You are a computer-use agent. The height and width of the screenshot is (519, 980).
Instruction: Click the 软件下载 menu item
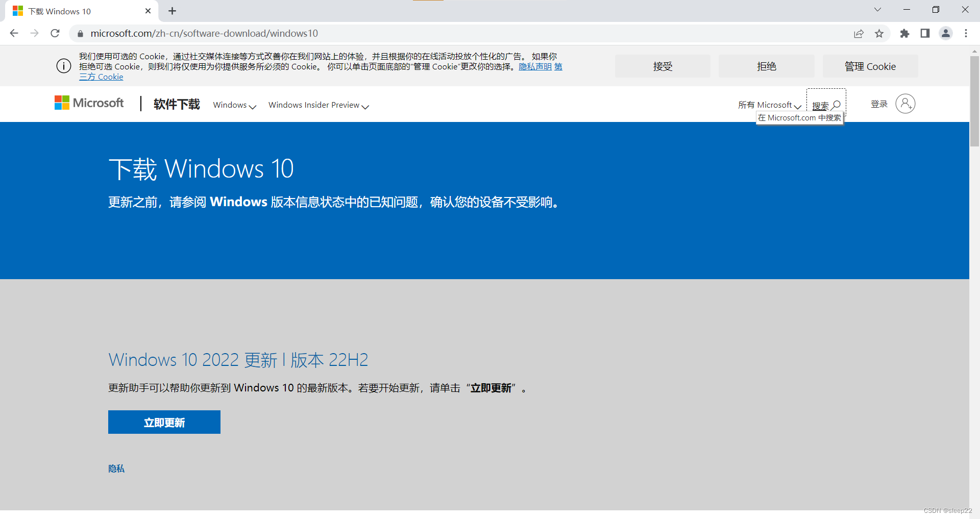176,104
